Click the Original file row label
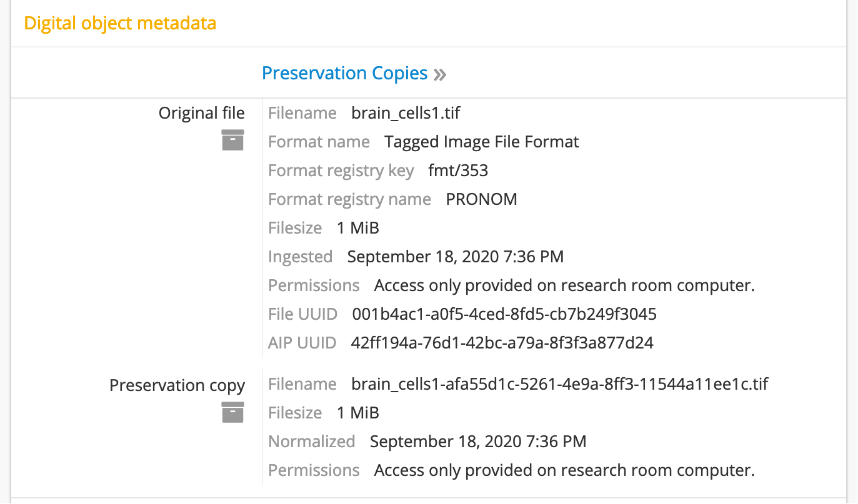The width and height of the screenshot is (858, 504). tap(201, 113)
